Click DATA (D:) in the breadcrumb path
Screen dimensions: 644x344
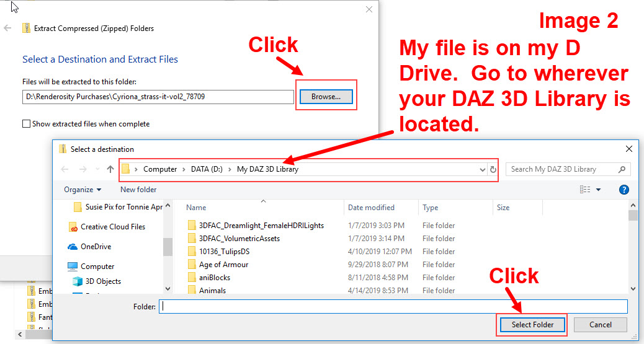coord(207,169)
